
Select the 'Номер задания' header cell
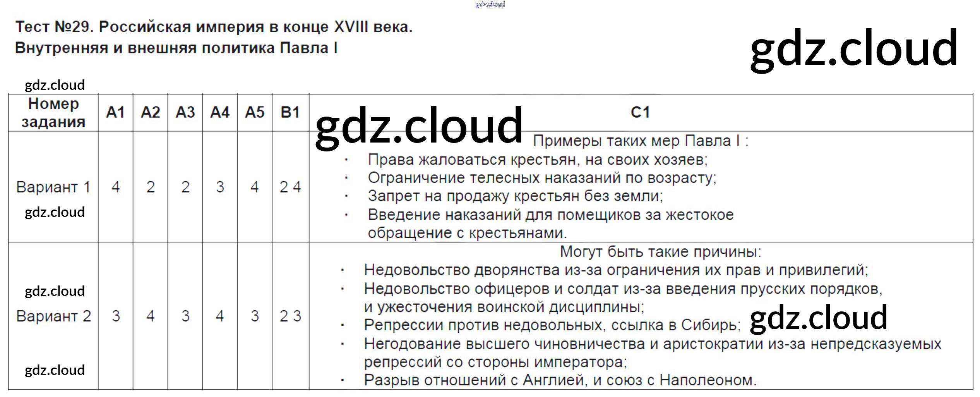[x=53, y=113]
